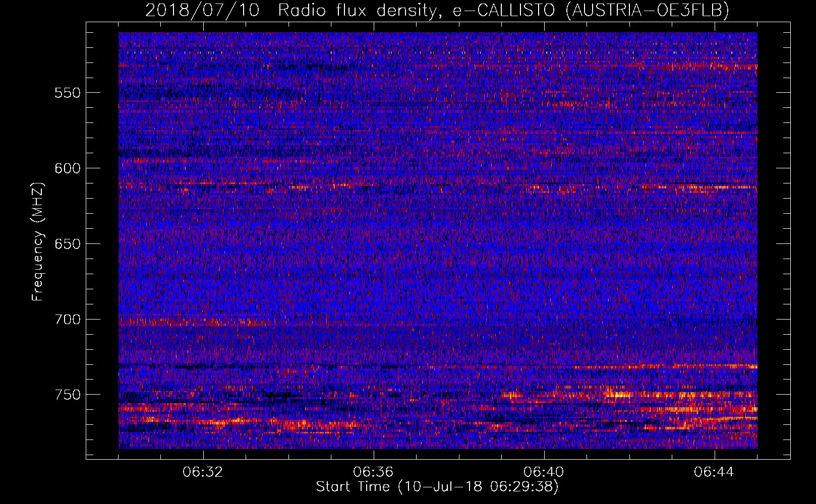Click the 550 frequency tick label
The image size is (816, 504).
68,93
